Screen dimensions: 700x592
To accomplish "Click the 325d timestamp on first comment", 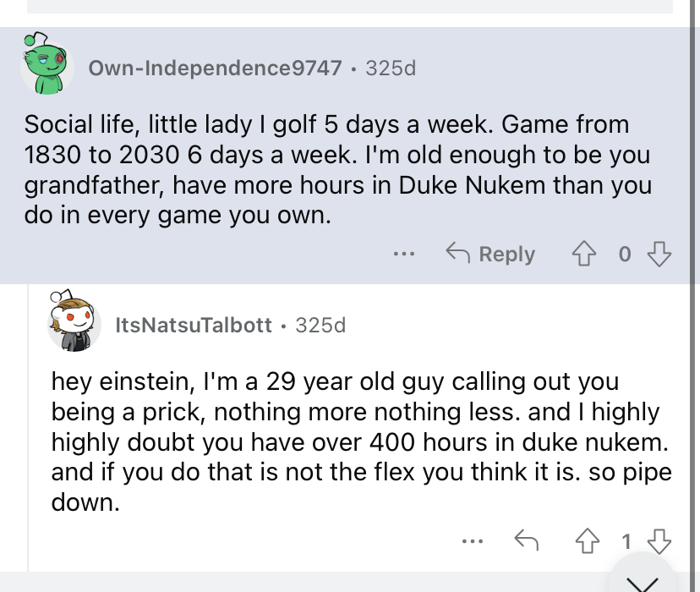I will 391,68.
